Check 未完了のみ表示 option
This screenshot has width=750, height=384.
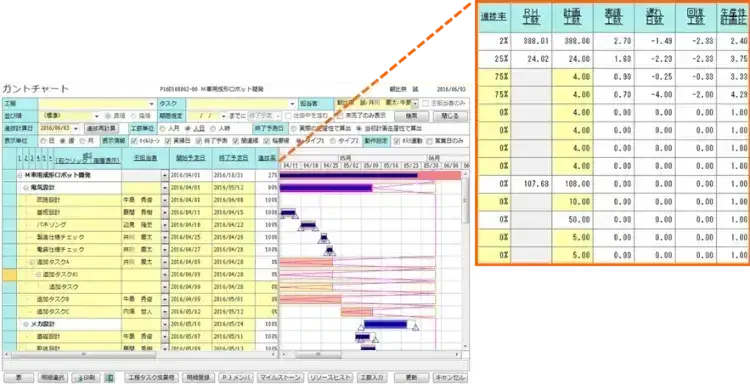pyautogui.click(x=340, y=116)
